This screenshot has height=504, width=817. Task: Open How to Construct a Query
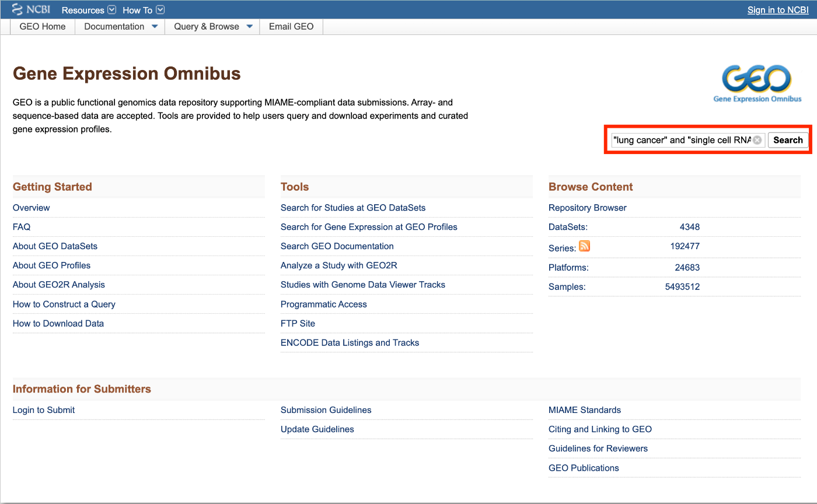coord(64,304)
